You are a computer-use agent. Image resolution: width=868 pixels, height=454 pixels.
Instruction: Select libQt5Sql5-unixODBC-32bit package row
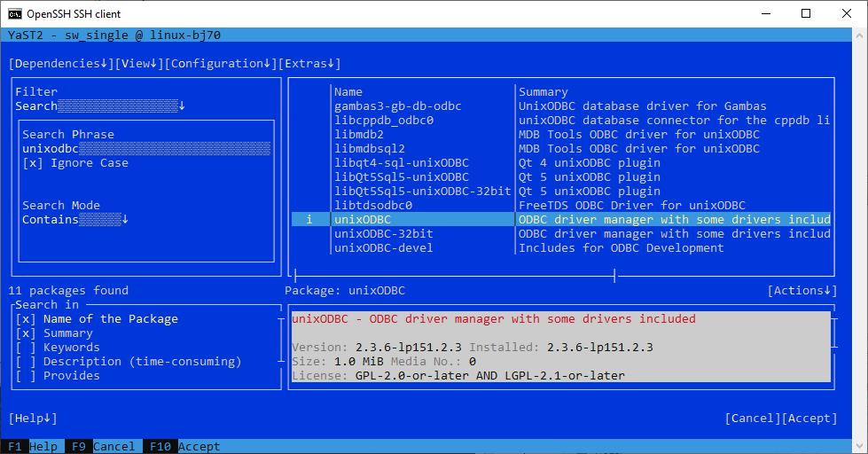point(560,191)
